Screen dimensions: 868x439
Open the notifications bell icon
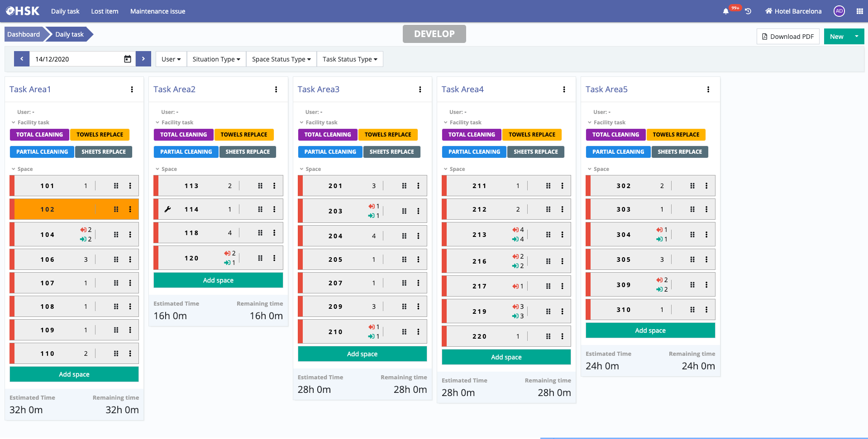[726, 11]
